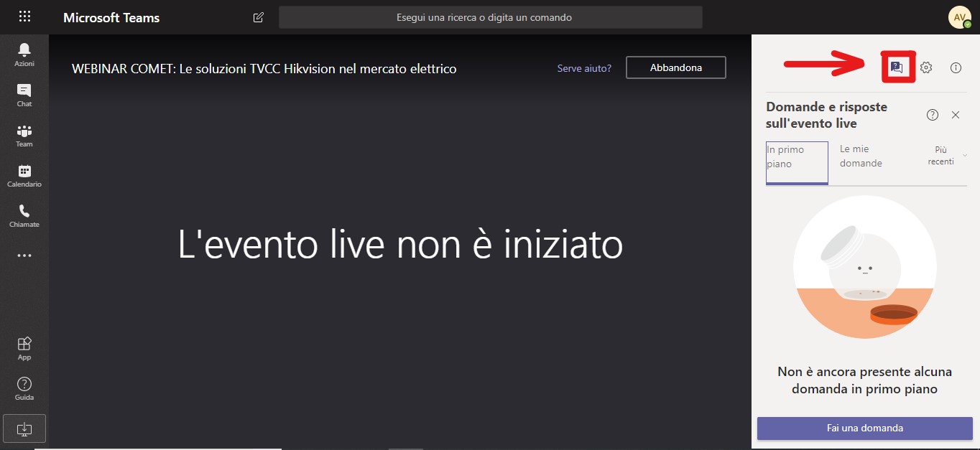Close the Domande e risposte panel
Image resolution: width=980 pixels, height=450 pixels.
coord(956,115)
